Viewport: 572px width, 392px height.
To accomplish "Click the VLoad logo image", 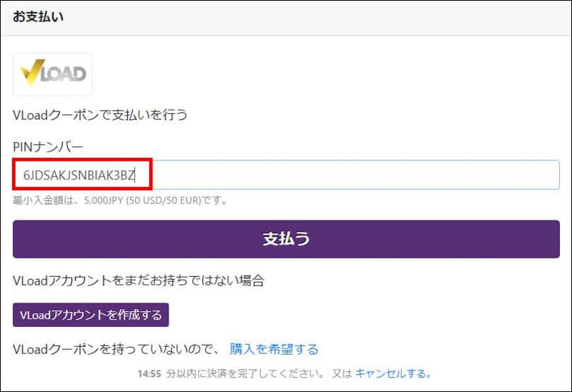I will click(x=52, y=74).
